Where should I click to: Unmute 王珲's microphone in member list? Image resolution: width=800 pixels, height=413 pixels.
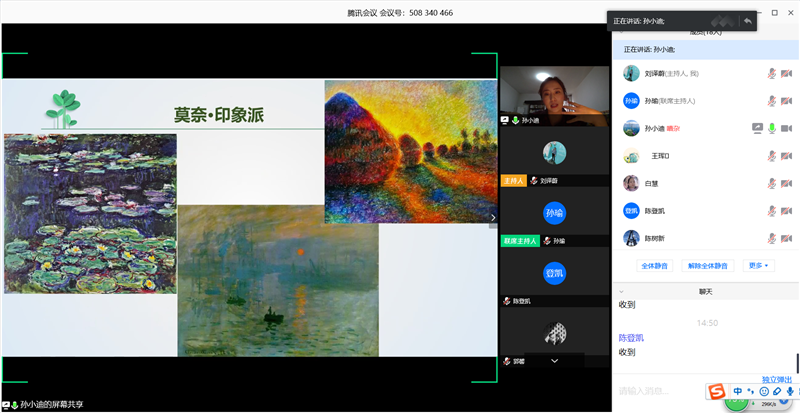pos(771,156)
